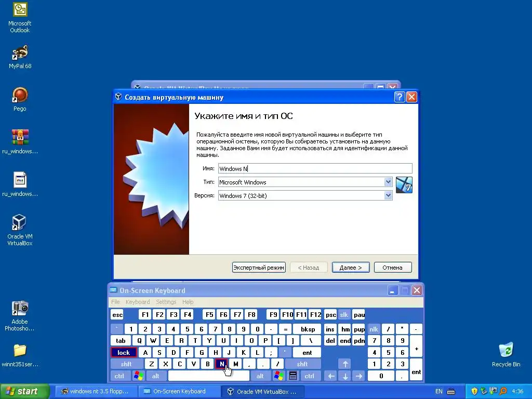This screenshot has height=399, width=532.
Task: Click the left arrow key on keyboard
Action: 331,376
